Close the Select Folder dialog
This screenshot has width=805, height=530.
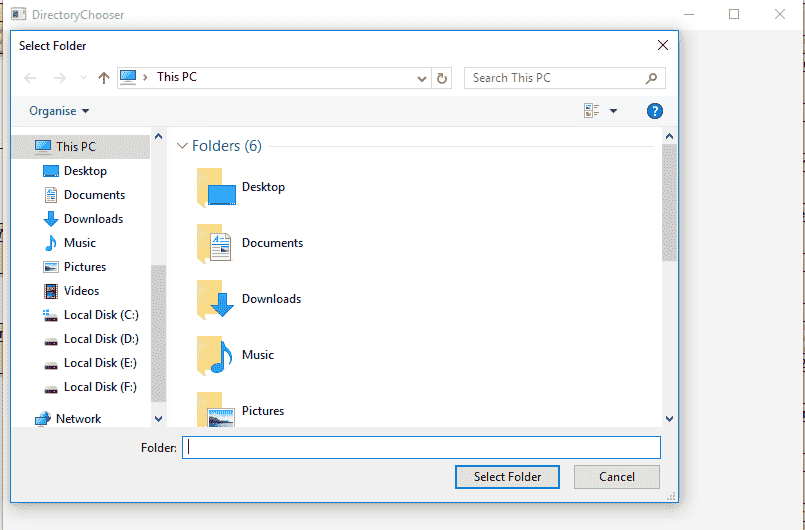(x=663, y=45)
